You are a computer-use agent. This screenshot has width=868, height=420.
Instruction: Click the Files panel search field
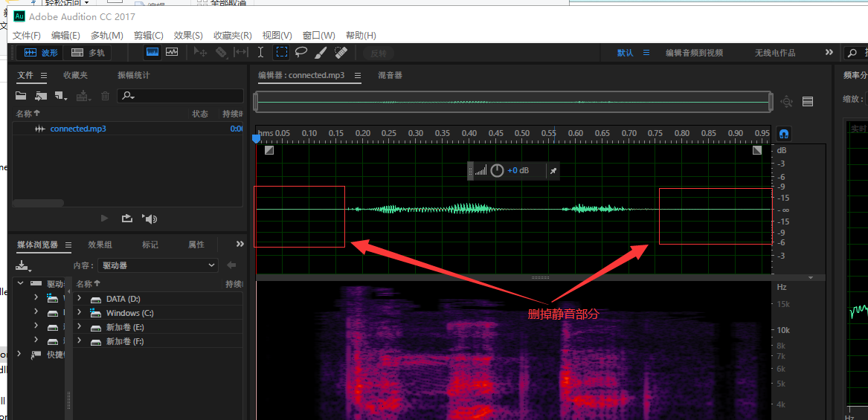coord(180,96)
